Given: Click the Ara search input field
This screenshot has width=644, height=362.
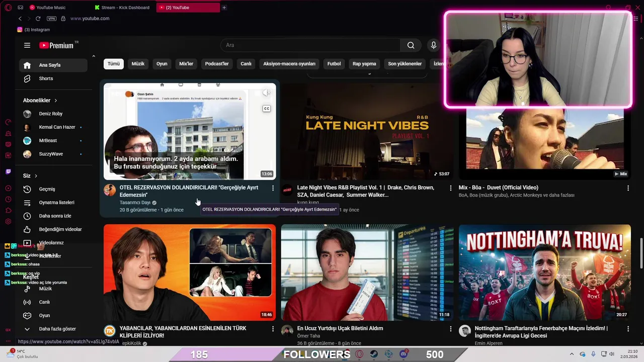Looking at the screenshot, I should 310,45.
